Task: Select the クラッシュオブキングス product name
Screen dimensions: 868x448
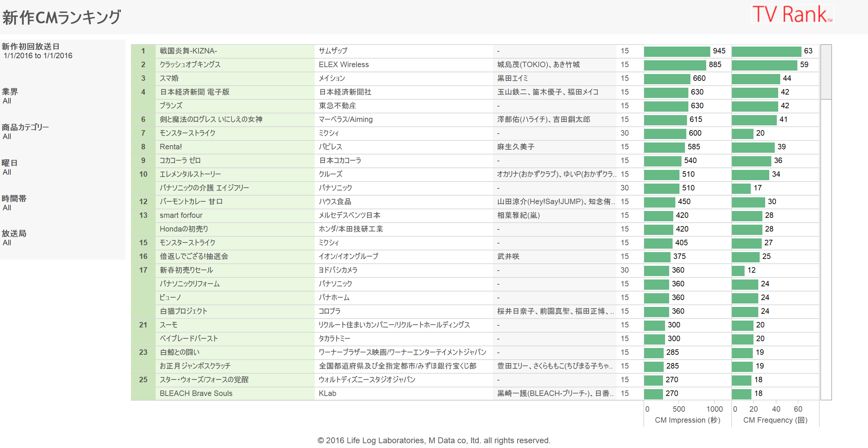Action: click(x=190, y=65)
